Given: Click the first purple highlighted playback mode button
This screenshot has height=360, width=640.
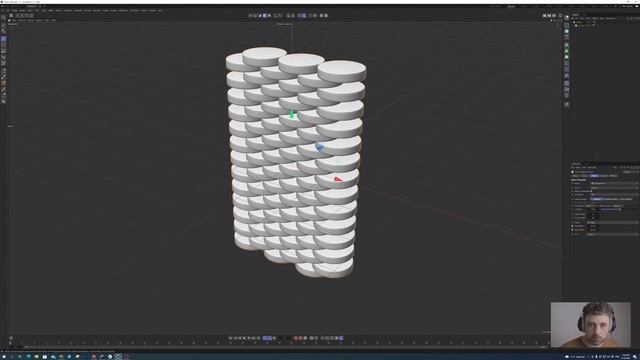Looking at the screenshot, I should pos(265,338).
